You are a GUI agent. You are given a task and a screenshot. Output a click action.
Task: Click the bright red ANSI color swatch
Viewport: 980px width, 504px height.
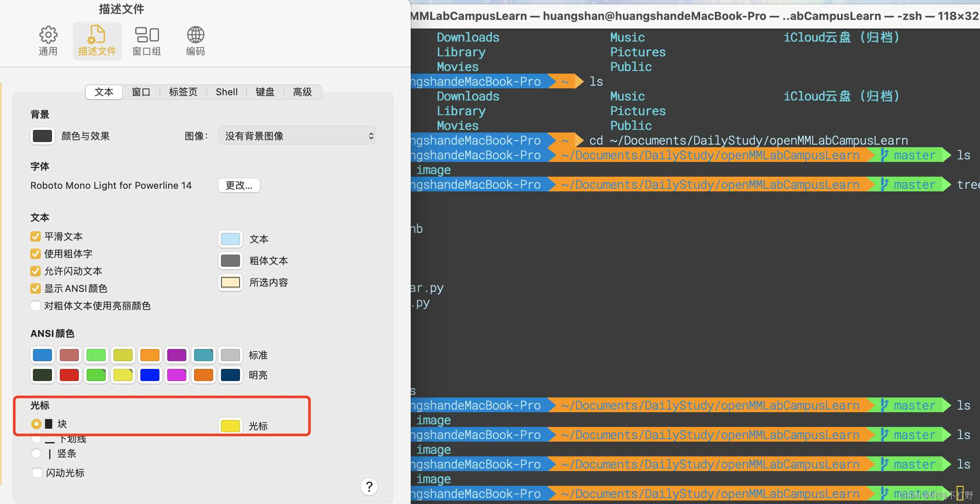click(69, 375)
